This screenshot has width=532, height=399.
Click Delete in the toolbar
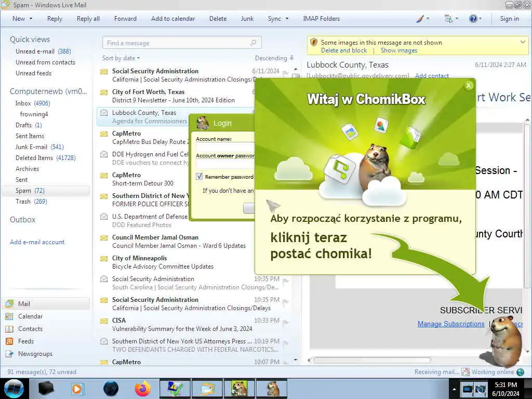coord(218,19)
